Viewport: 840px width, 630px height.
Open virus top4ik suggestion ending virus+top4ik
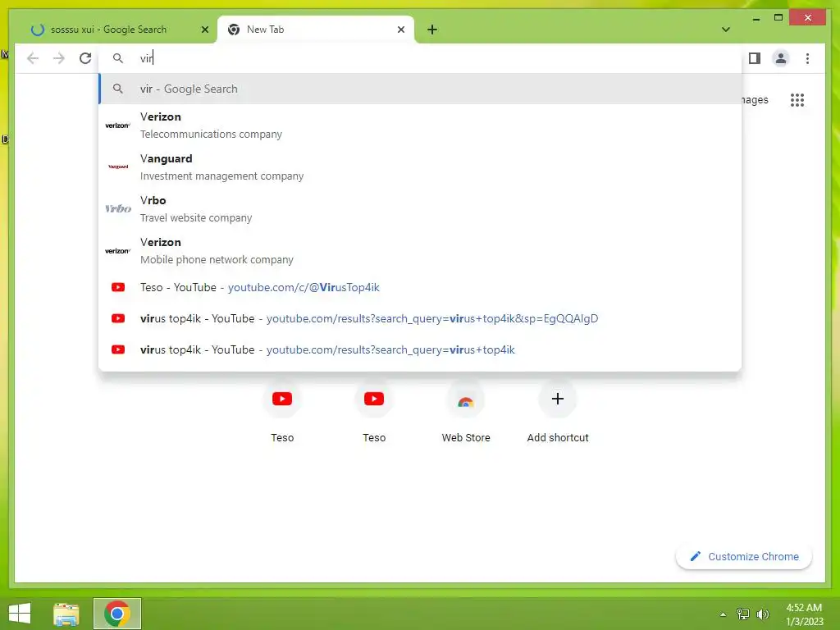pos(420,349)
